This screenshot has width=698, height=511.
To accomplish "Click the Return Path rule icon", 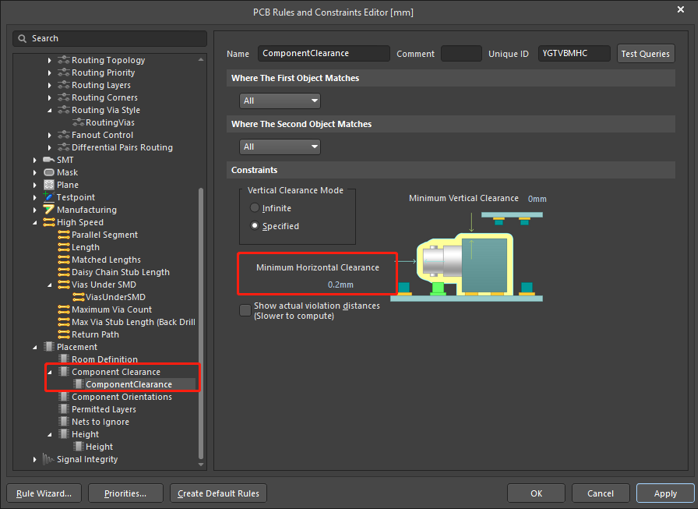I will pos(64,334).
